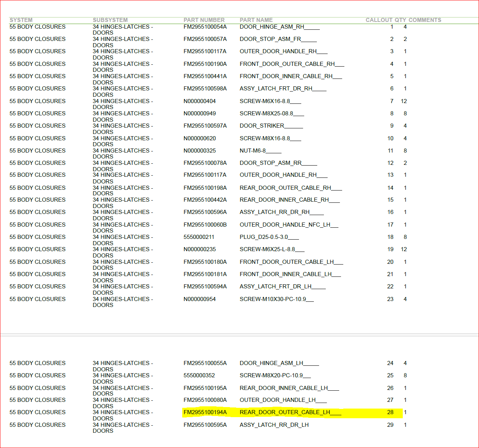Select part number FM2955100595A
Image resolution: width=479 pixels, height=448 pixels.
pyautogui.click(x=205, y=425)
